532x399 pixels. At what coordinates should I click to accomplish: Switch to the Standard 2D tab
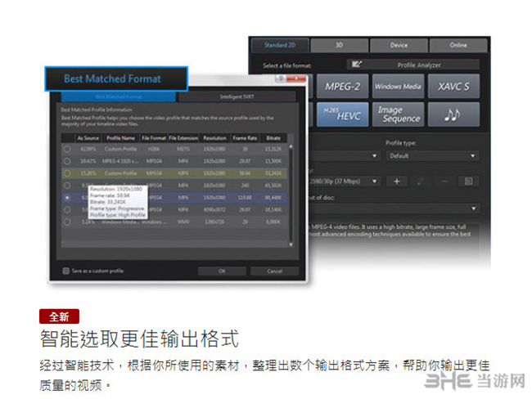click(280, 45)
